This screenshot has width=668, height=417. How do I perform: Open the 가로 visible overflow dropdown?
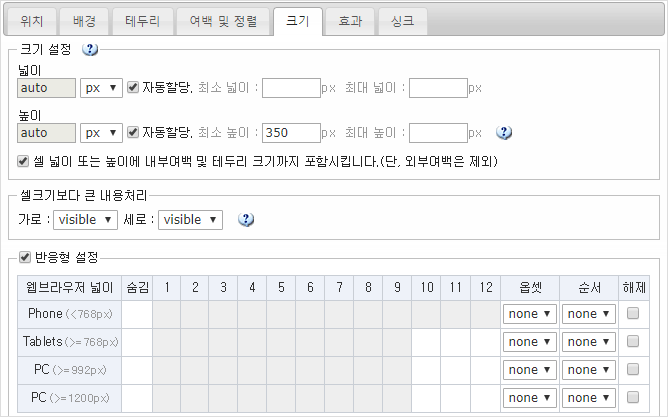85,220
